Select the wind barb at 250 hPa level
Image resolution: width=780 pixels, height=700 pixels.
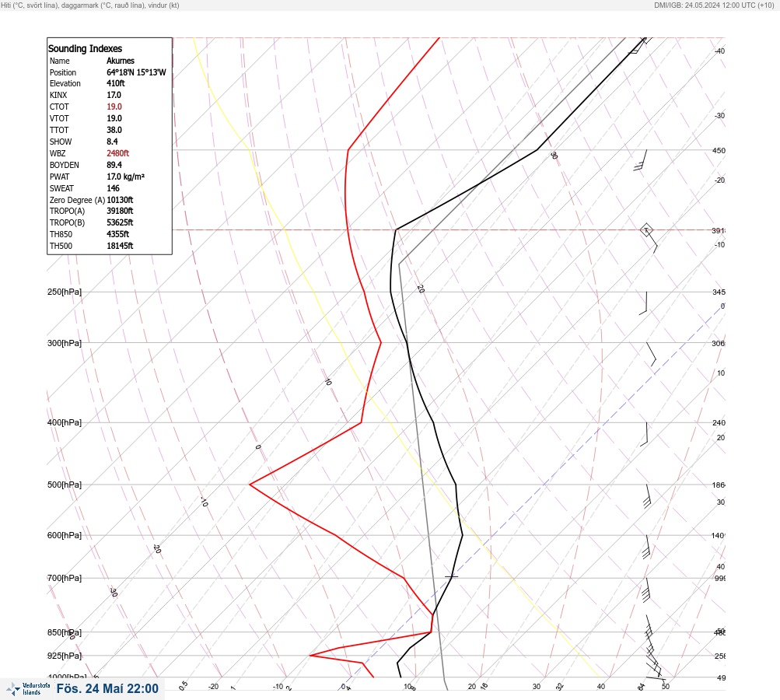click(x=643, y=303)
